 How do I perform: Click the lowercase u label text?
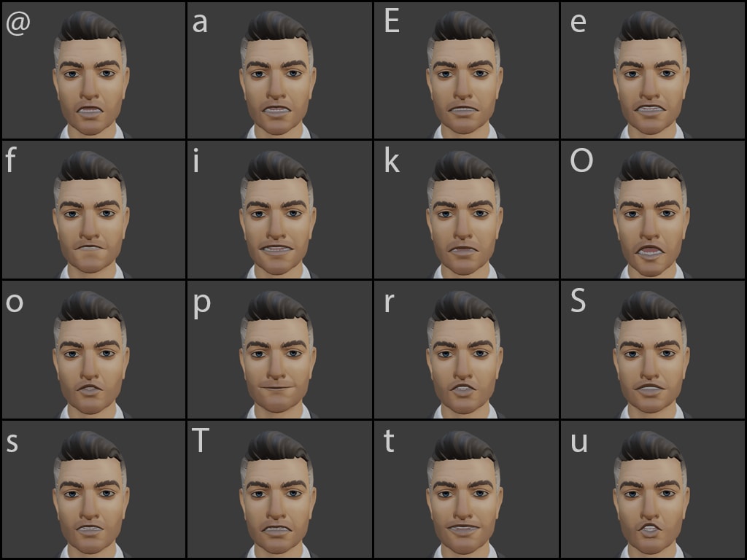(578, 443)
